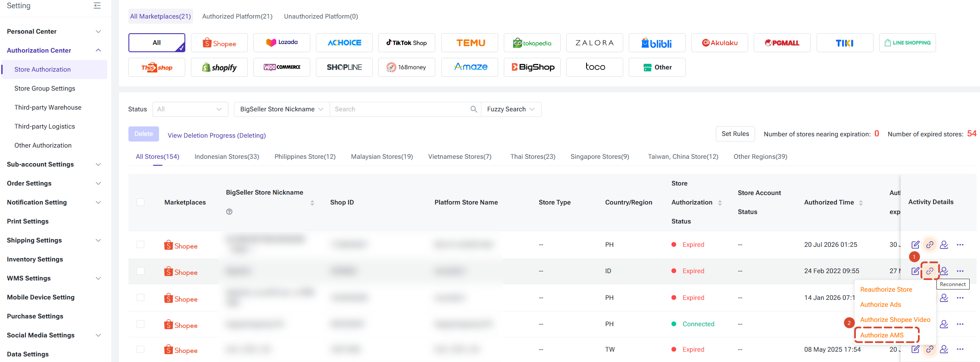Collapse the Setting sidebar menu icon
Image resolution: width=980 pixels, height=362 pixels.
(97, 6)
